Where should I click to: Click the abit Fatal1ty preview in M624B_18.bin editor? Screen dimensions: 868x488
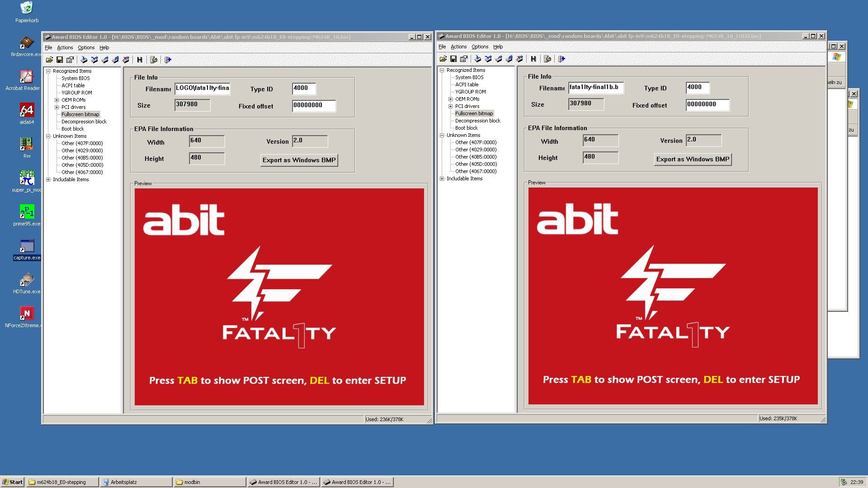tap(279, 297)
